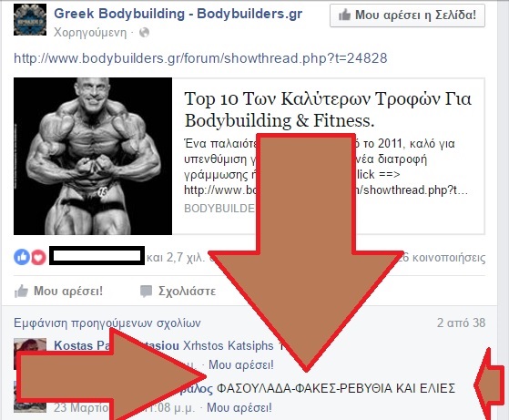Screen dimensions: 509x420
Task: Like Kostas's comment via Μου αρέσει!
Action: coord(241,364)
